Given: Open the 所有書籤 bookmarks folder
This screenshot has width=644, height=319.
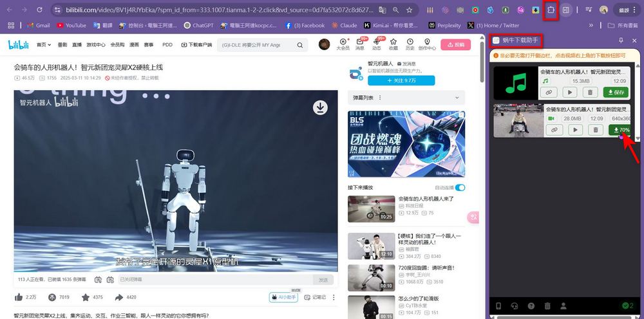Looking at the screenshot, I should point(623,26).
